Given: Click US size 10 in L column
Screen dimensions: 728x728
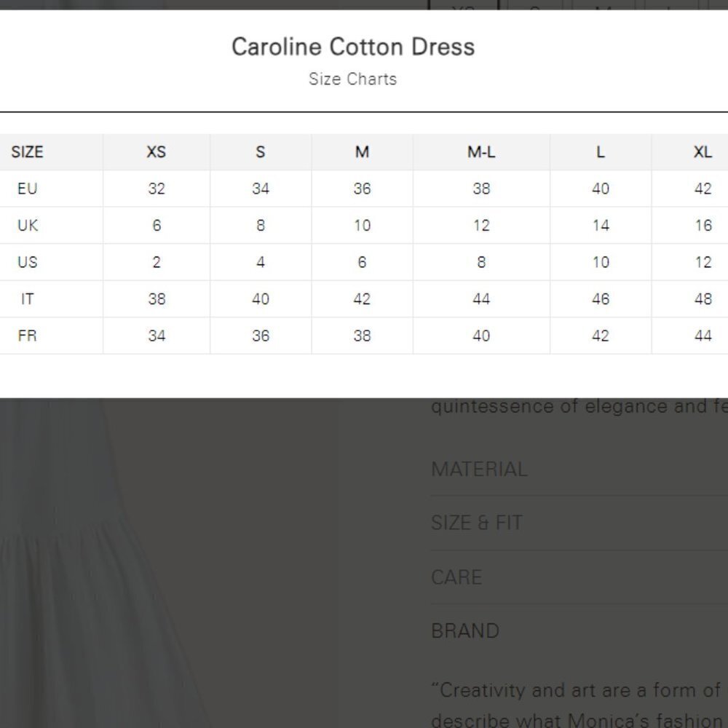Looking at the screenshot, I should click(x=601, y=262).
